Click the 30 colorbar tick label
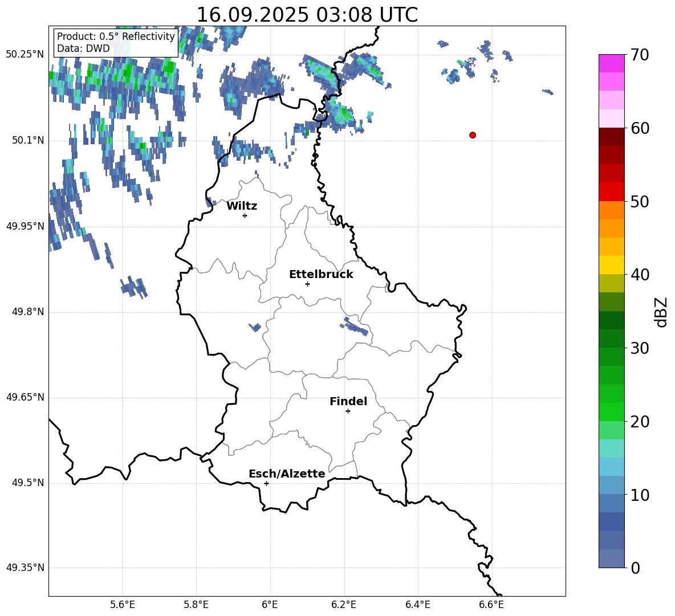 tap(640, 348)
